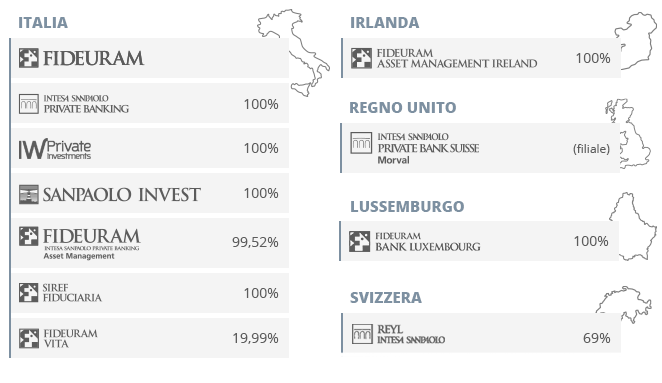Select the IW Private Investments logo
662x383 pixels.
click(55, 149)
